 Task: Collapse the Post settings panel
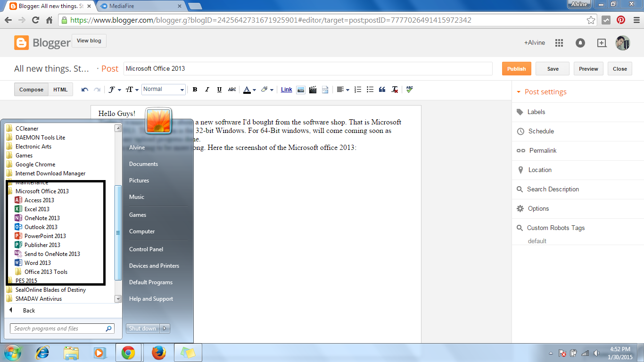(x=542, y=92)
